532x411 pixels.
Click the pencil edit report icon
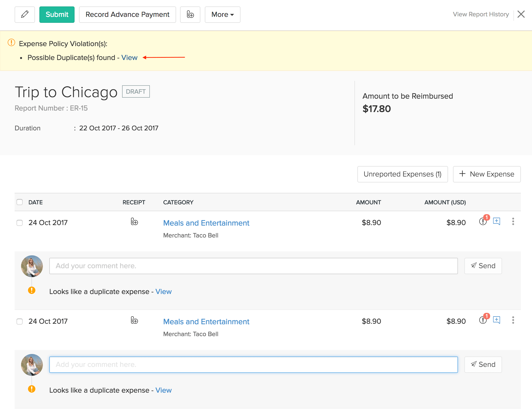25,14
